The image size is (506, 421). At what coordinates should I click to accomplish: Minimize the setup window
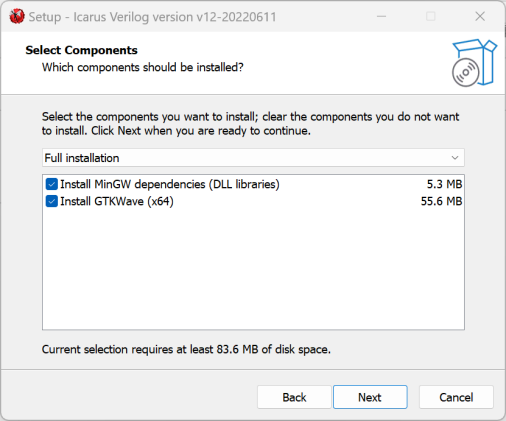tap(381, 16)
